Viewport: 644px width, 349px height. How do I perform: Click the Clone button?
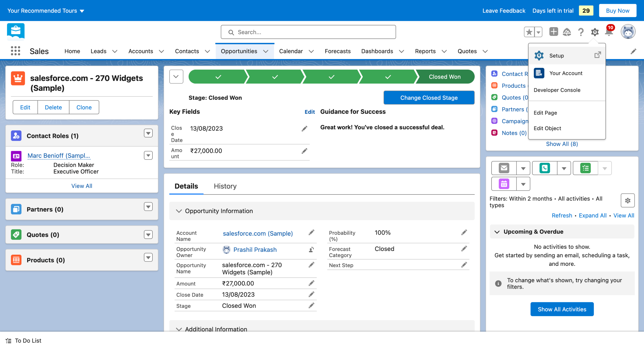pyautogui.click(x=84, y=107)
